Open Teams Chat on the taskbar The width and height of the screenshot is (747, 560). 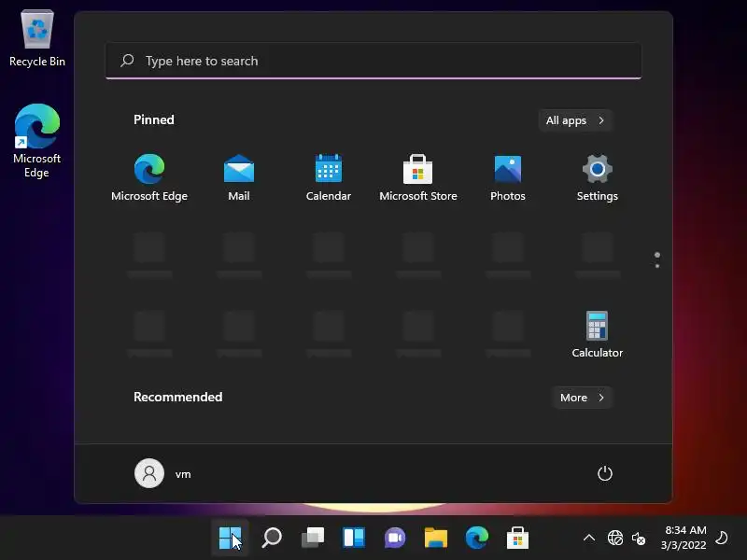tap(394, 539)
